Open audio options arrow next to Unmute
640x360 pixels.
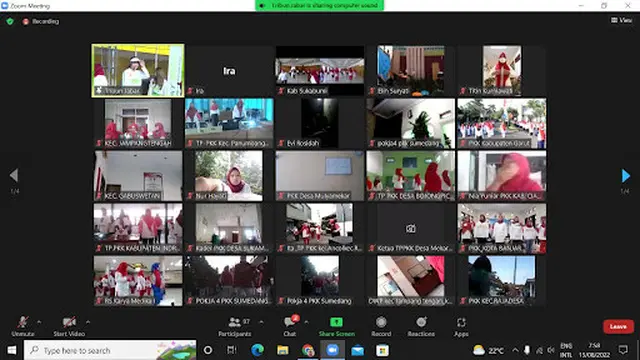[x=39, y=322]
